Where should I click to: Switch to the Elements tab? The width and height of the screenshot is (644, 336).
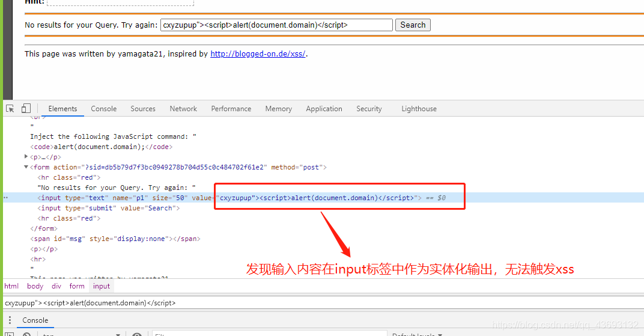[x=63, y=109]
